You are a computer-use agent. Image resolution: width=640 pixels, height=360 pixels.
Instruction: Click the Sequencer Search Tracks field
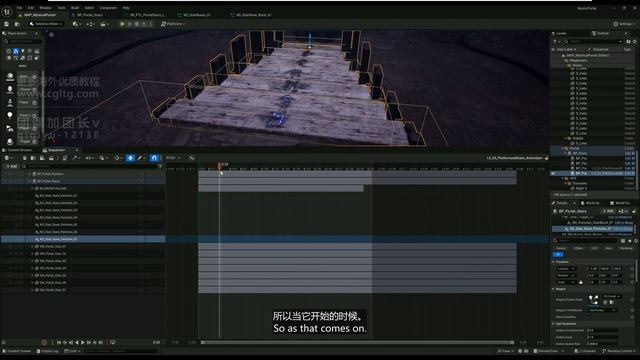click(x=92, y=166)
